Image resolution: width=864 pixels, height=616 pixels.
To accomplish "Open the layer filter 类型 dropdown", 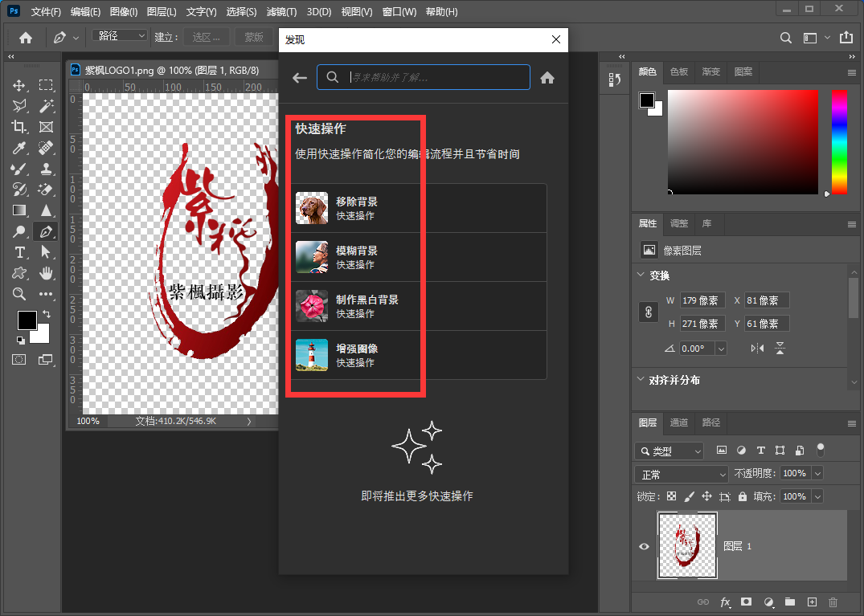I will 669,451.
